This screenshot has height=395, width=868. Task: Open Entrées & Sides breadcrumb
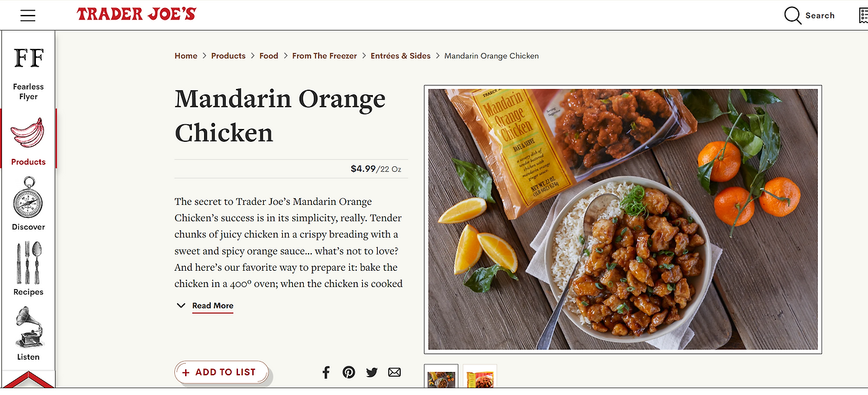click(400, 56)
